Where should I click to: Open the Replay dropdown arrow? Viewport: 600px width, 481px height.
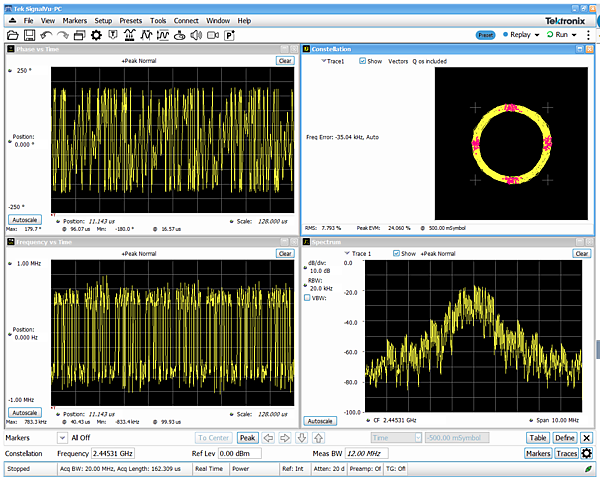[x=538, y=34]
